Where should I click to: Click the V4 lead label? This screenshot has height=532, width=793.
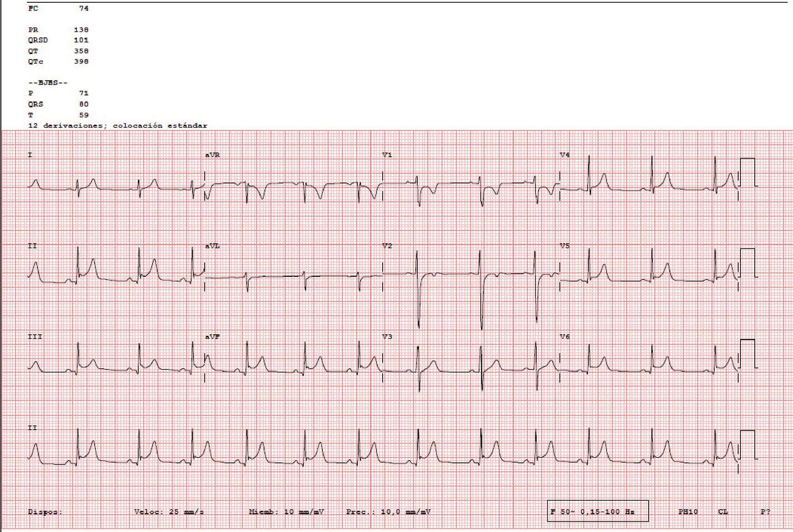pos(565,155)
